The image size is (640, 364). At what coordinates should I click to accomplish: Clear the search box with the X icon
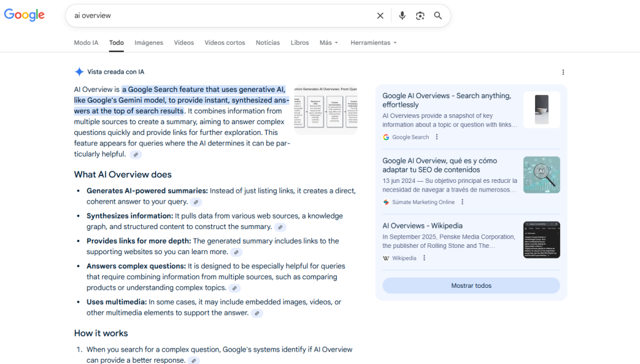coord(380,16)
